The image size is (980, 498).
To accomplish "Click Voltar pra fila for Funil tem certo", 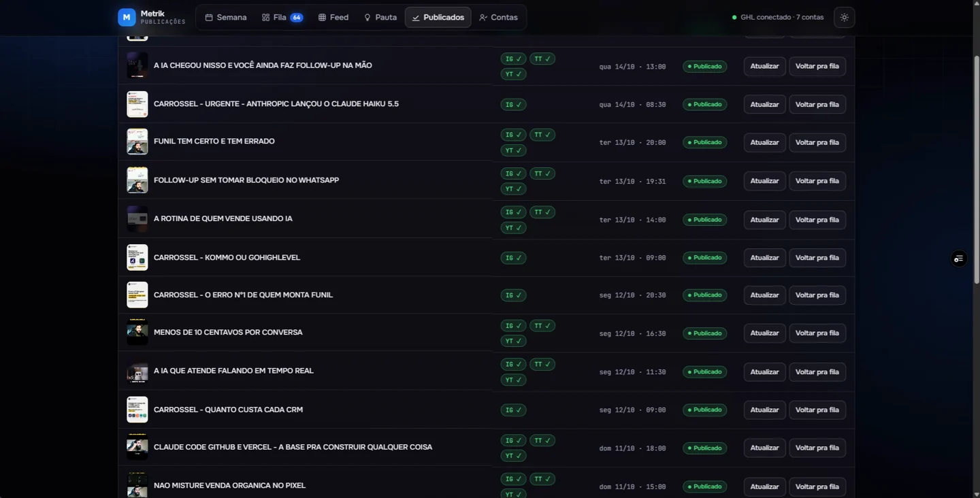I will (x=817, y=142).
